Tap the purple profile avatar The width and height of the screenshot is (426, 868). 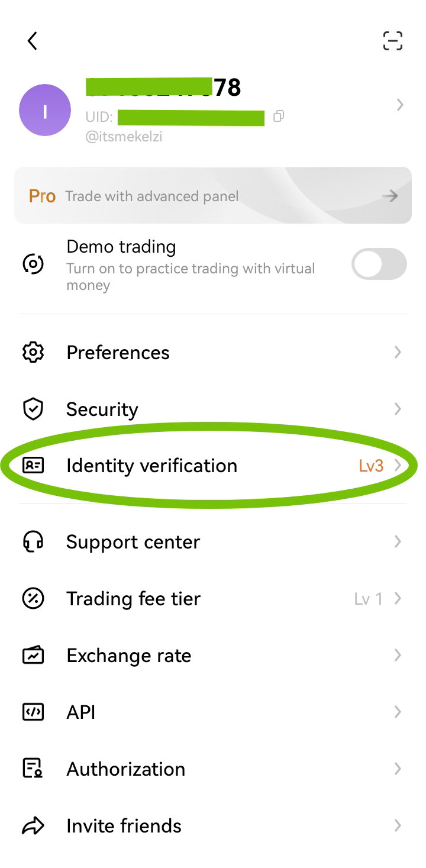click(45, 110)
